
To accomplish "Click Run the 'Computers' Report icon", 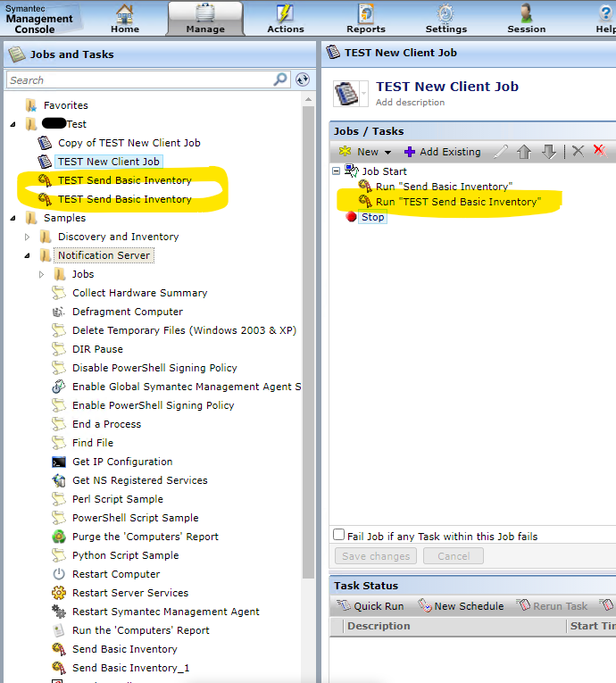I will click(x=58, y=630).
